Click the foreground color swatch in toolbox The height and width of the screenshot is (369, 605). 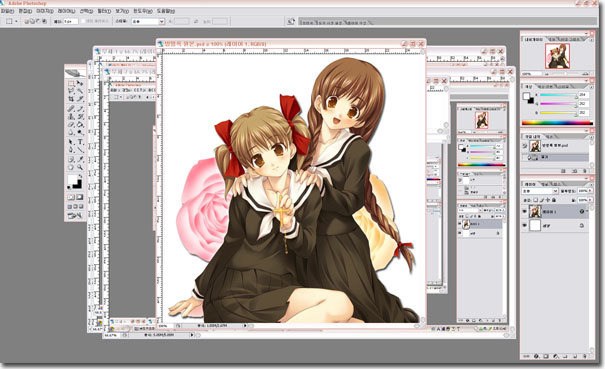(x=72, y=179)
